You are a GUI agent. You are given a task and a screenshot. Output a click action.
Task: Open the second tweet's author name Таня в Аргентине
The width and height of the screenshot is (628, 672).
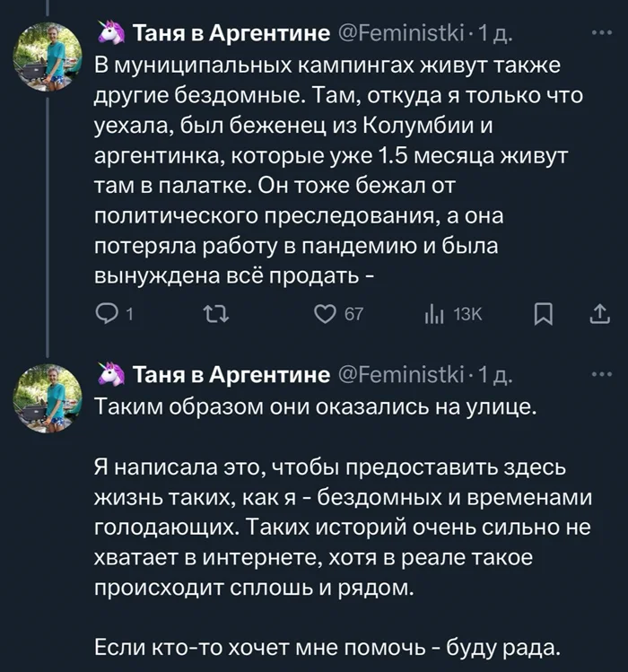coord(231,373)
